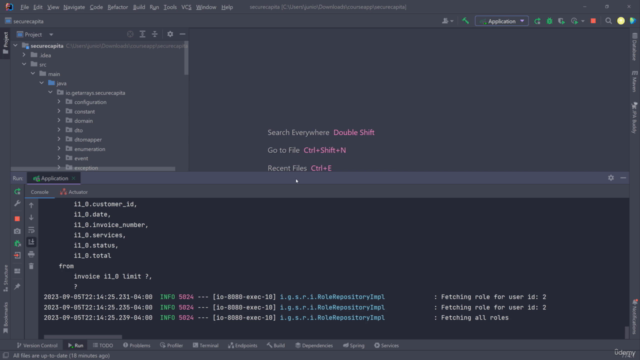Expand the enumeration package

coord(59,149)
